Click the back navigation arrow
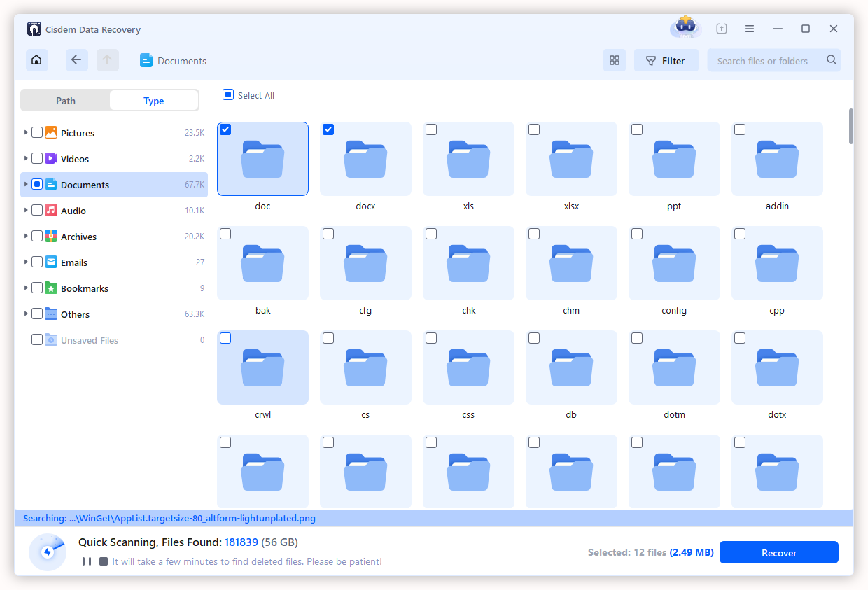The image size is (868, 590). (77, 60)
